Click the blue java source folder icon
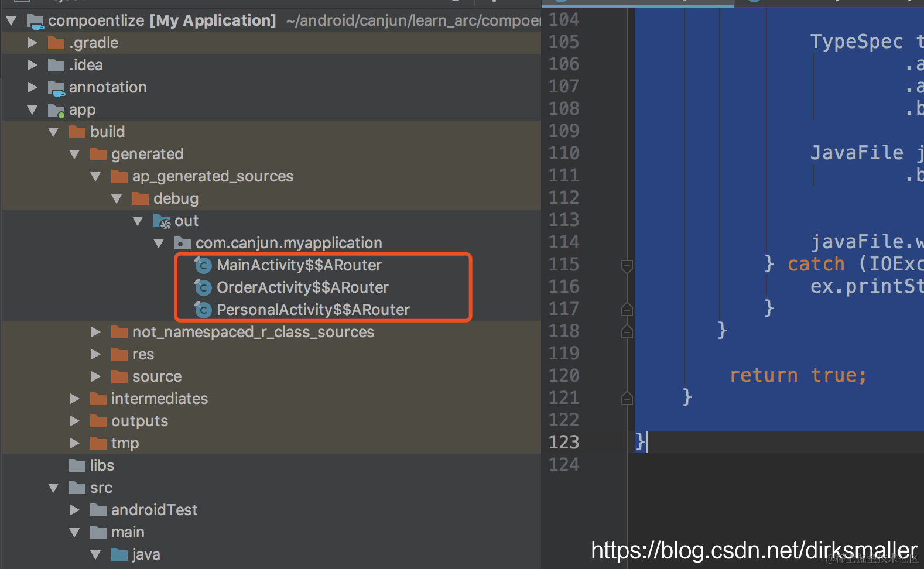The height and width of the screenshot is (569, 924). click(119, 554)
